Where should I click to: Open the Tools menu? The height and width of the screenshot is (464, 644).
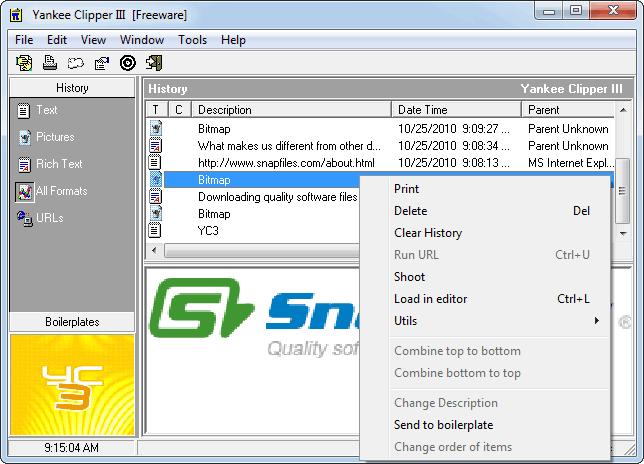(192, 40)
